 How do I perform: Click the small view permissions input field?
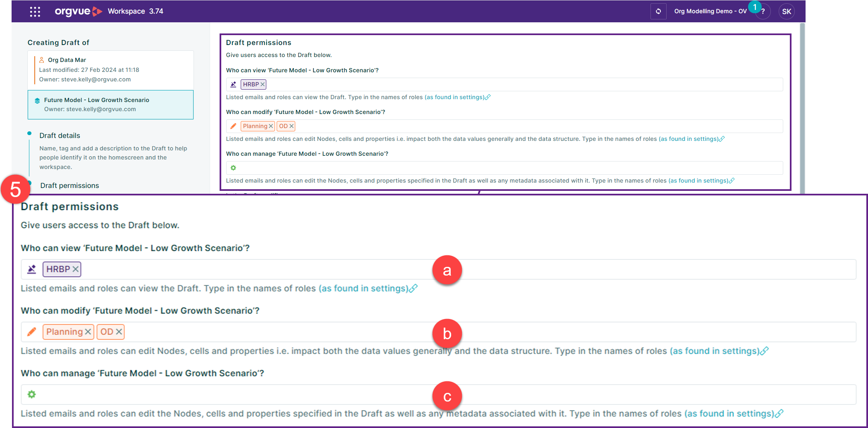coord(504,84)
